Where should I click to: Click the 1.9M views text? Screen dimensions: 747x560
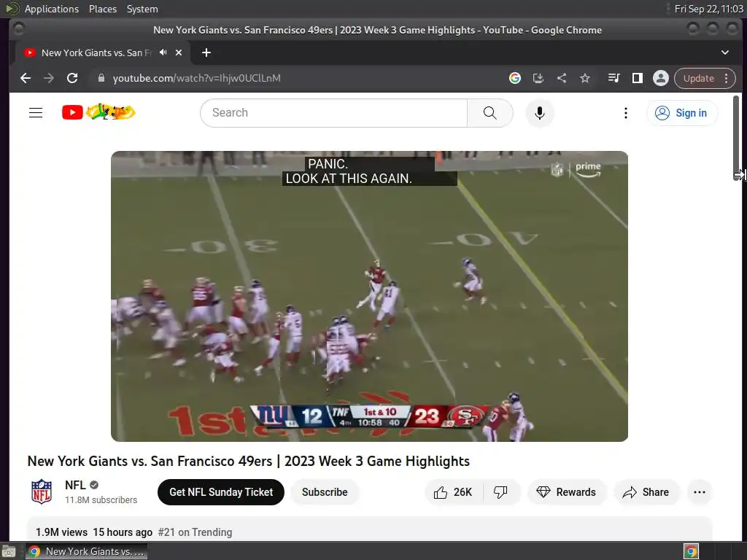tap(61, 532)
